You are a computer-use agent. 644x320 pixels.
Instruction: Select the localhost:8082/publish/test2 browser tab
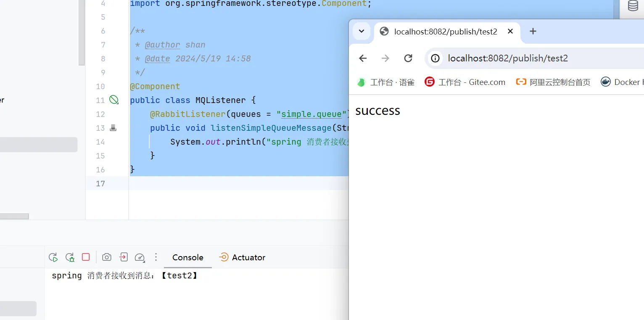[446, 32]
